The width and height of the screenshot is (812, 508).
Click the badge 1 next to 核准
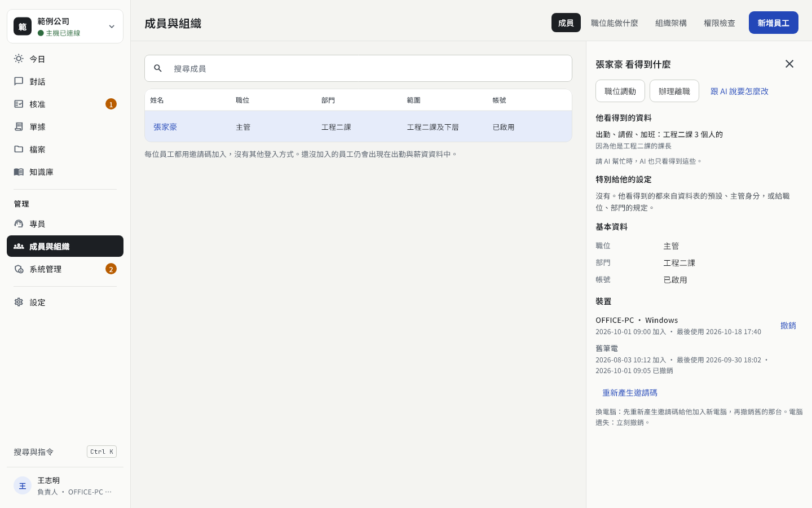pos(111,104)
